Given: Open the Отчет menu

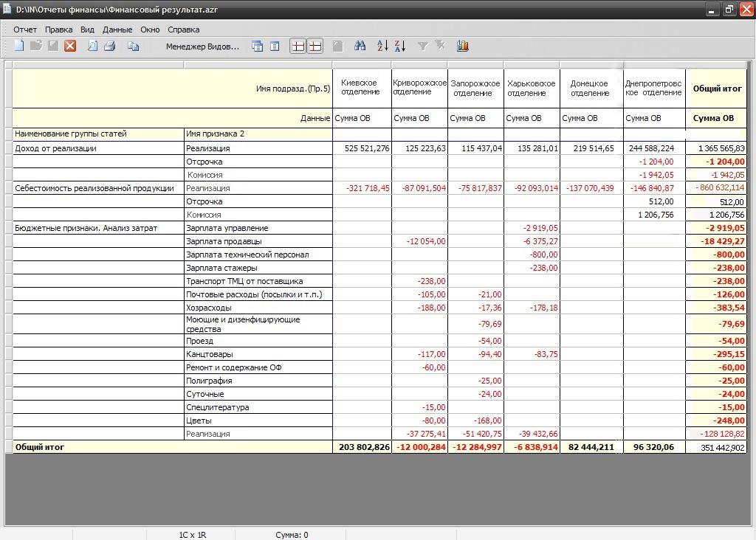Looking at the screenshot, I should click(x=25, y=30).
